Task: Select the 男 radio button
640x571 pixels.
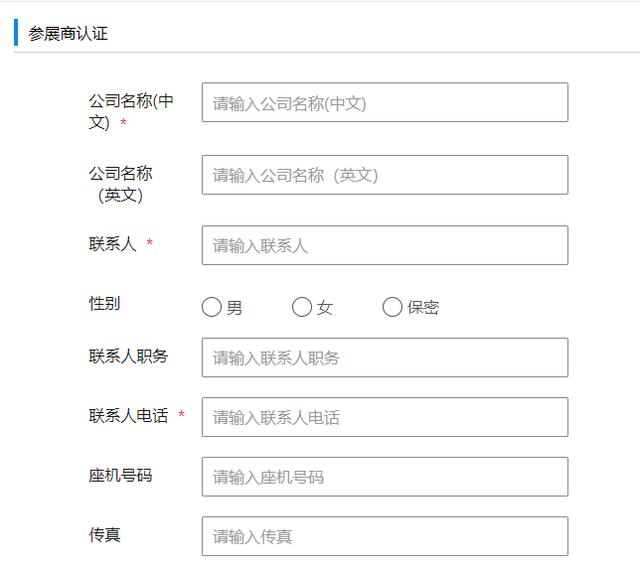Action: pos(211,307)
